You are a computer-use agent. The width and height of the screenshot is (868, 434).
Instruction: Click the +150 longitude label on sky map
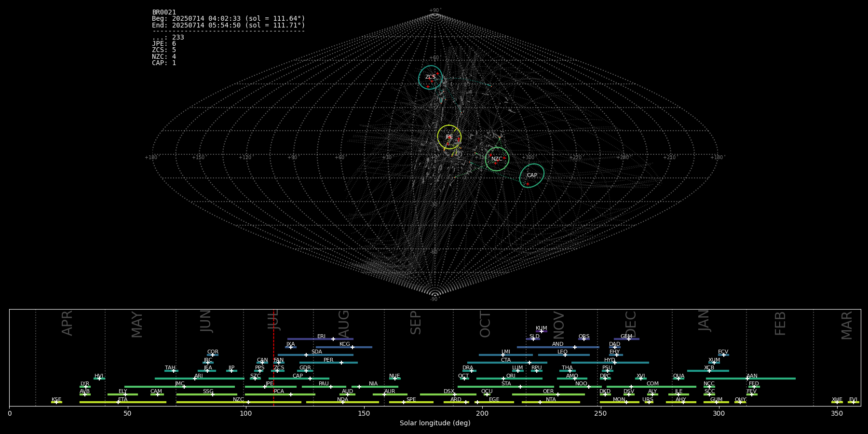click(x=198, y=158)
